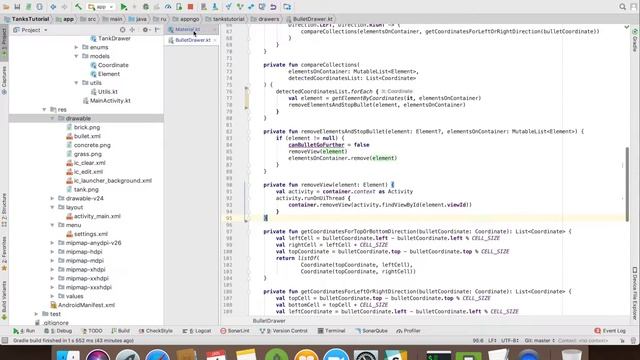
Task: Collapse the utils package
Action: tap(76, 83)
